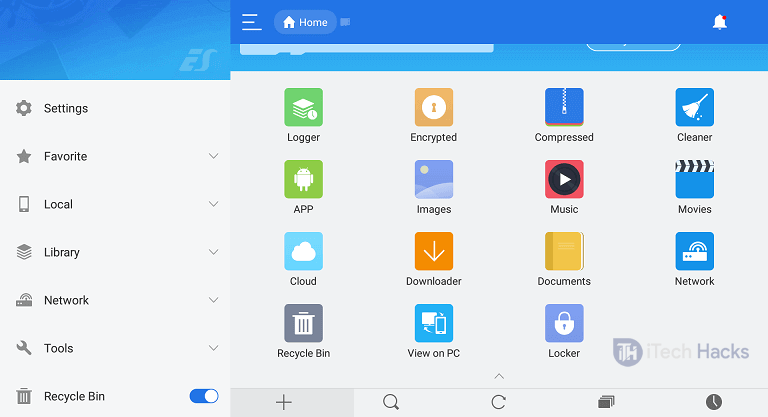Select Favorite in the sidebar
Screen dimensions: 768x417
(x=115, y=156)
